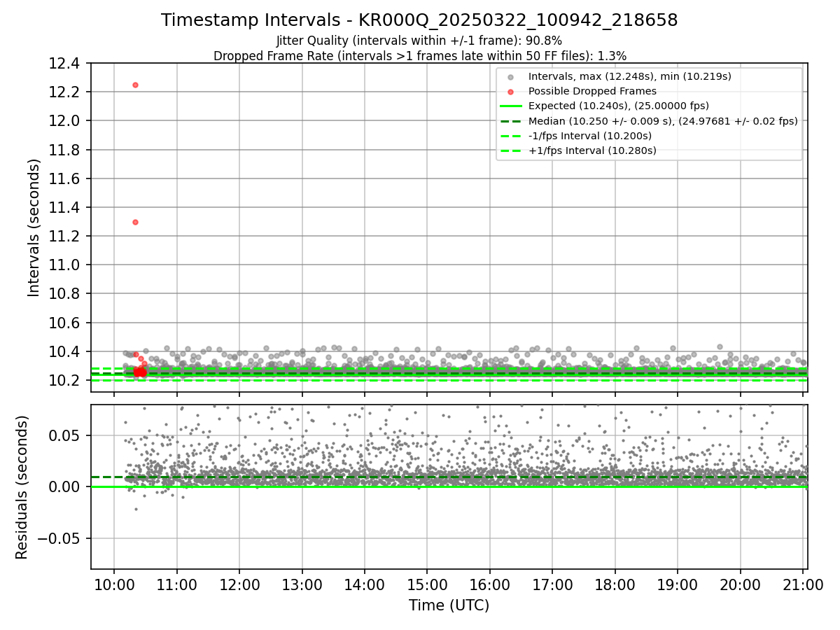840x630 pixels.
Task: Click the gray dot marker in the legend
Action: [x=511, y=77]
